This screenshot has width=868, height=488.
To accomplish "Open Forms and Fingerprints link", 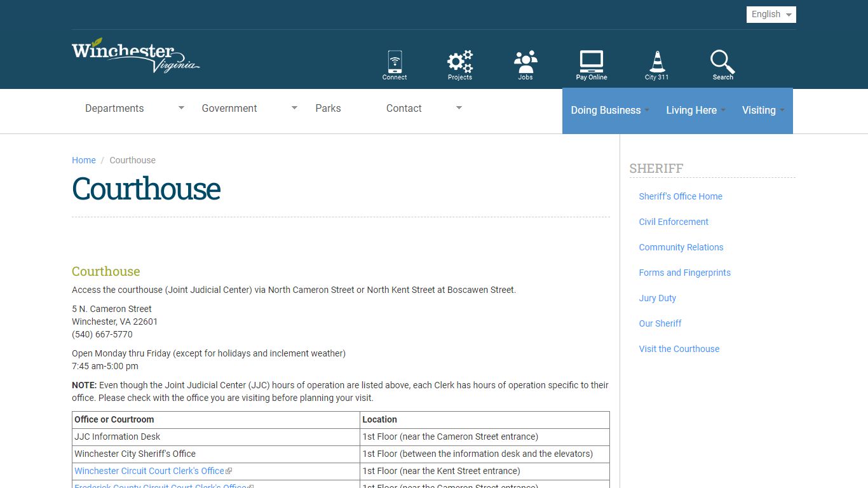I will [x=684, y=273].
